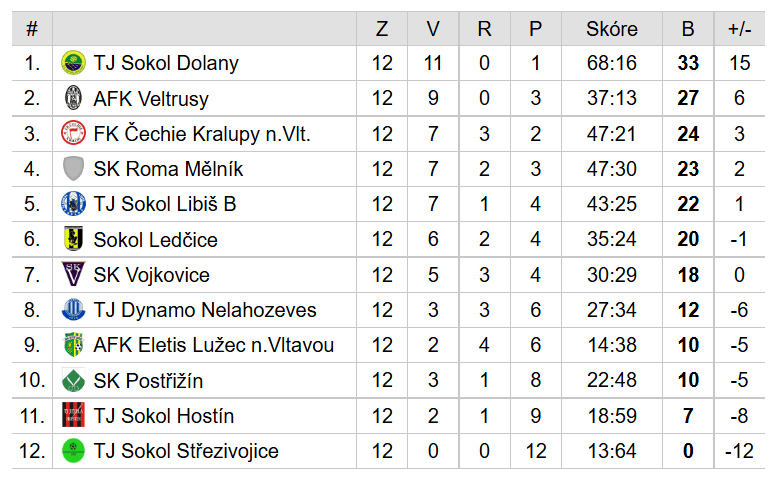Viewport: 777px width, 481px height.
Task: Select the SK Vojkovice team name
Action: [x=151, y=275]
